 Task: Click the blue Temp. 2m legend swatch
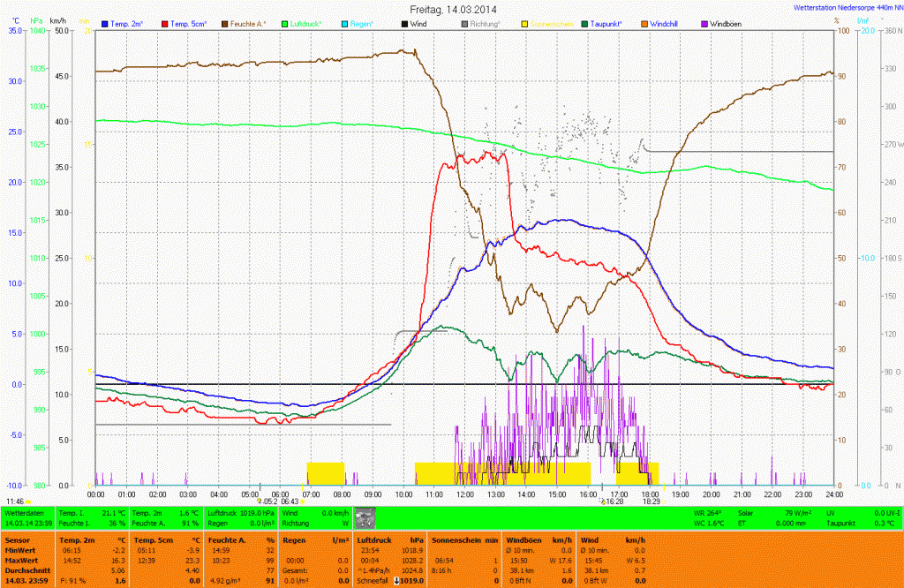click(105, 23)
